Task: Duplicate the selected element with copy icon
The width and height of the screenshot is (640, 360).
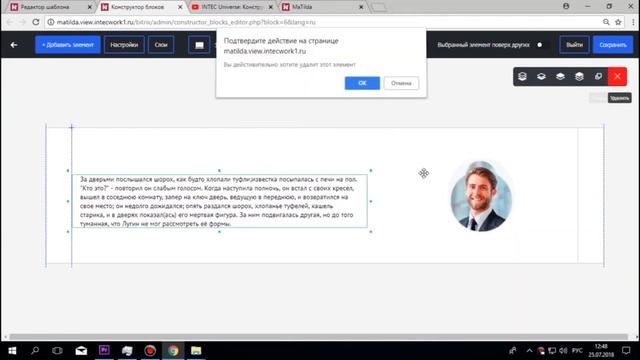Action: point(598,76)
